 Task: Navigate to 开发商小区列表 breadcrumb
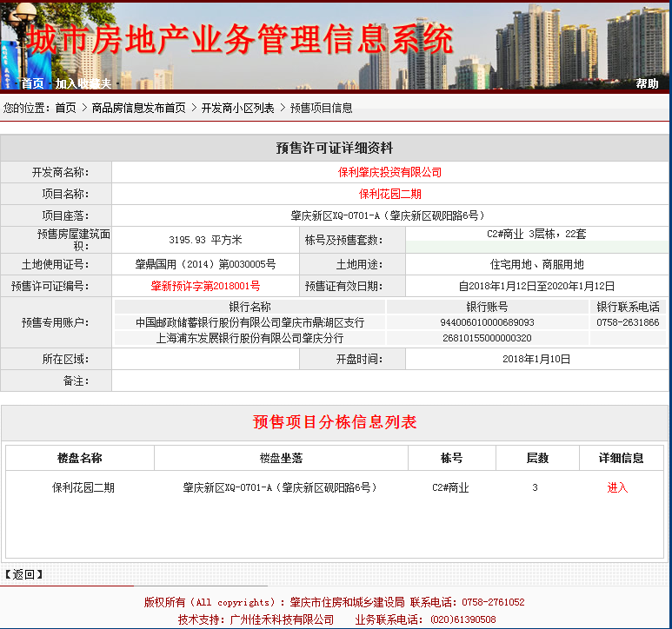tap(237, 108)
